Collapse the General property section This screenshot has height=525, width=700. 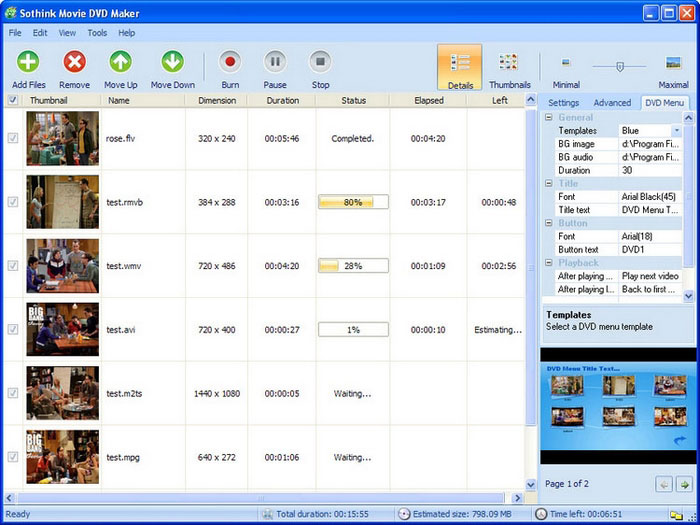(x=548, y=118)
